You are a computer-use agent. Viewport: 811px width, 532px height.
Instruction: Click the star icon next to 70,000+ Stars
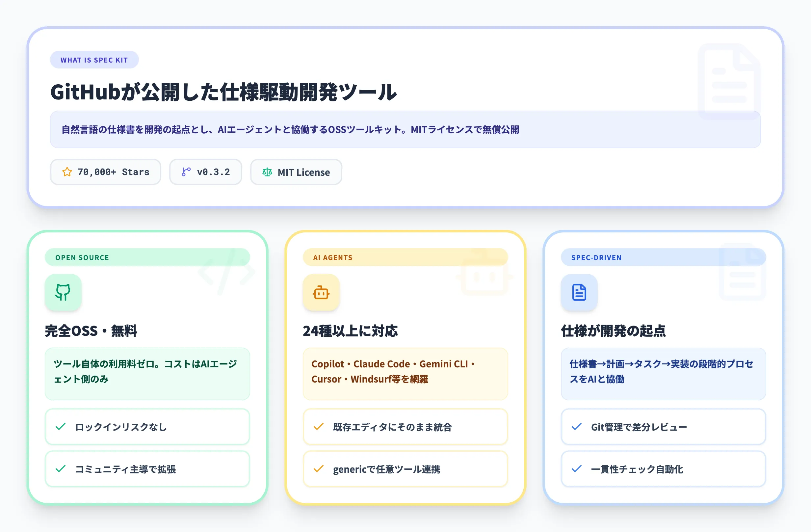point(67,172)
